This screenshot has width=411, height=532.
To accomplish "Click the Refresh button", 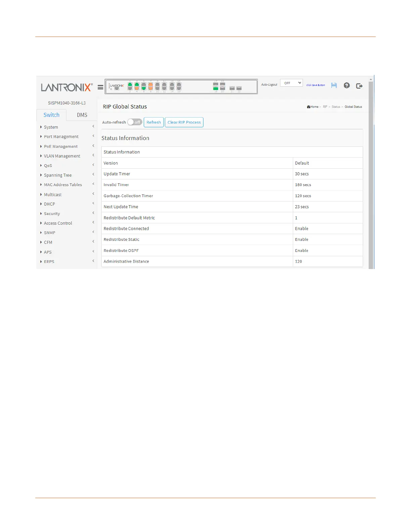I will (153, 122).
